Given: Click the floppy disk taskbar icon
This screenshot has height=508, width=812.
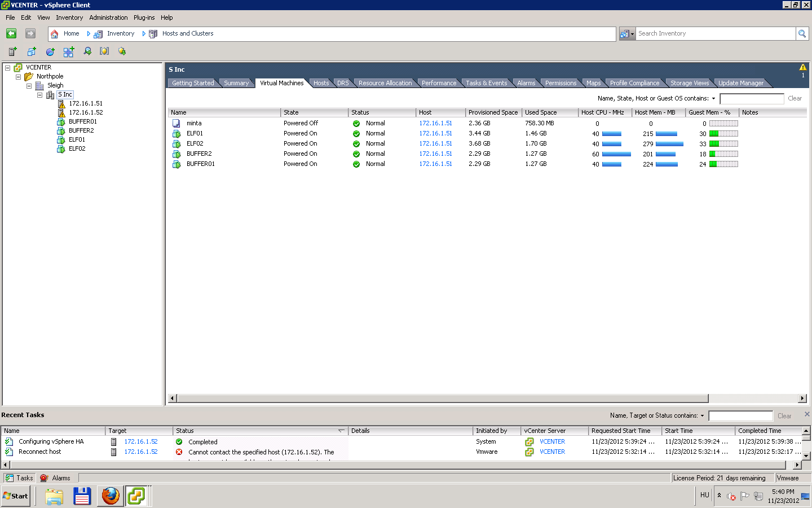Looking at the screenshot, I should click(x=82, y=497).
